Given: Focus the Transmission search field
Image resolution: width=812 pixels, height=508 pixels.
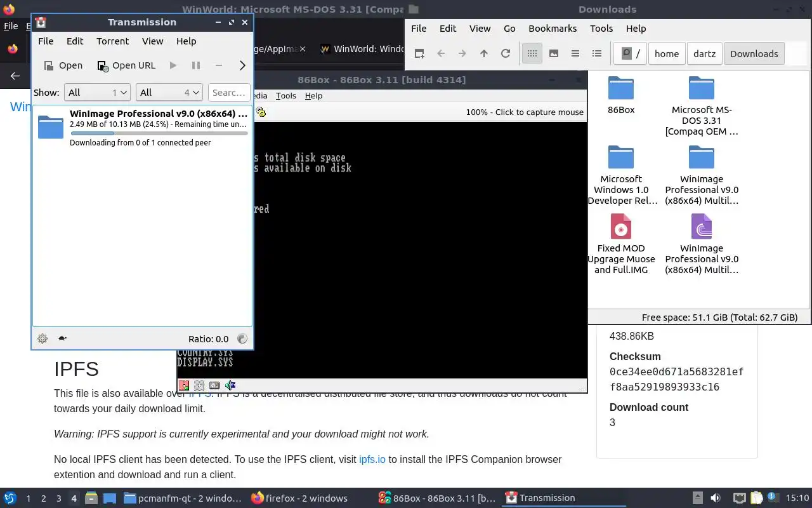Looking at the screenshot, I should (229, 93).
